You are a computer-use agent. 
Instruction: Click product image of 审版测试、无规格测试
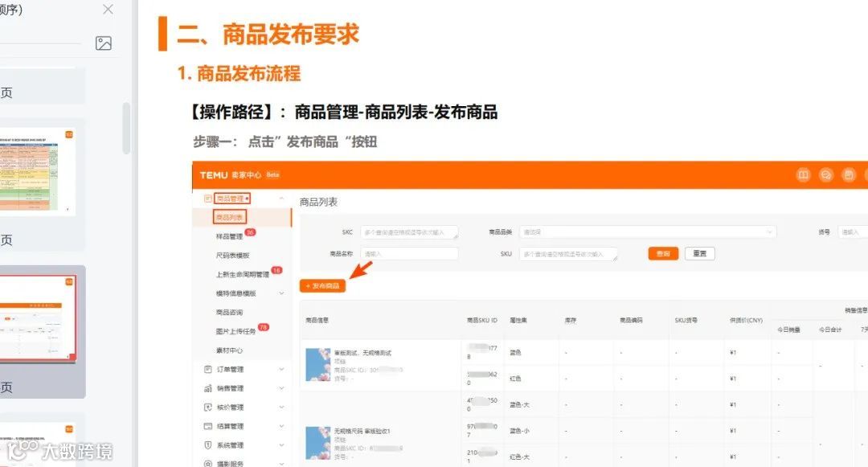coord(317,365)
